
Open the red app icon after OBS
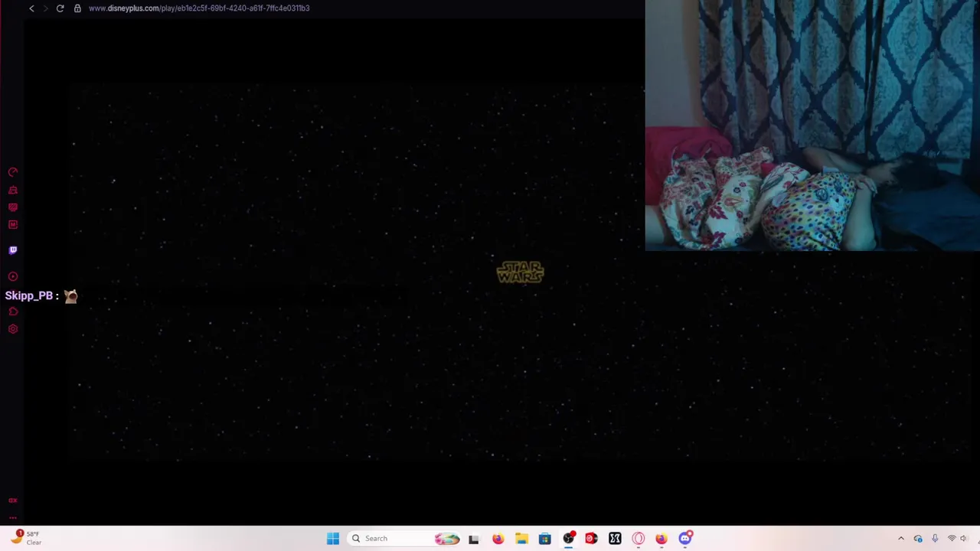pyautogui.click(x=591, y=539)
